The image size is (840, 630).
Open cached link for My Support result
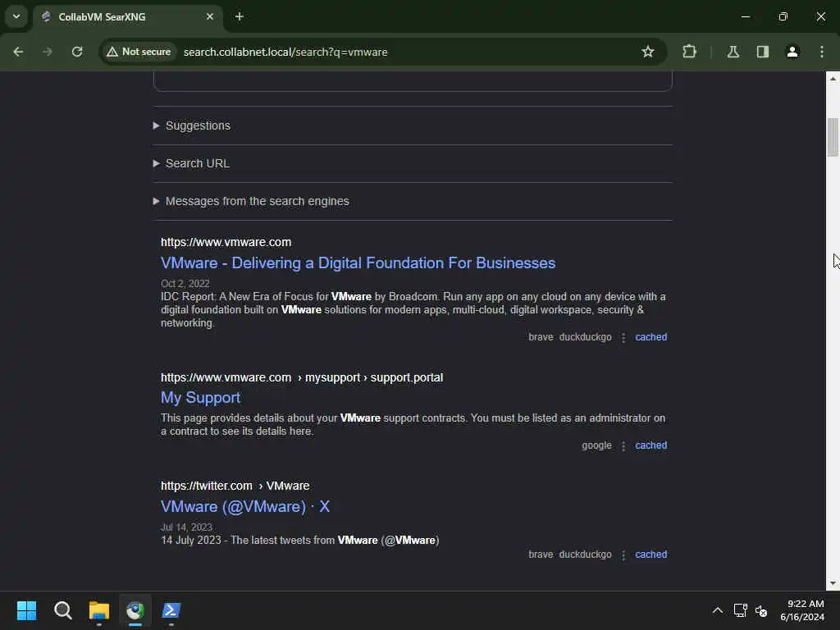point(651,445)
